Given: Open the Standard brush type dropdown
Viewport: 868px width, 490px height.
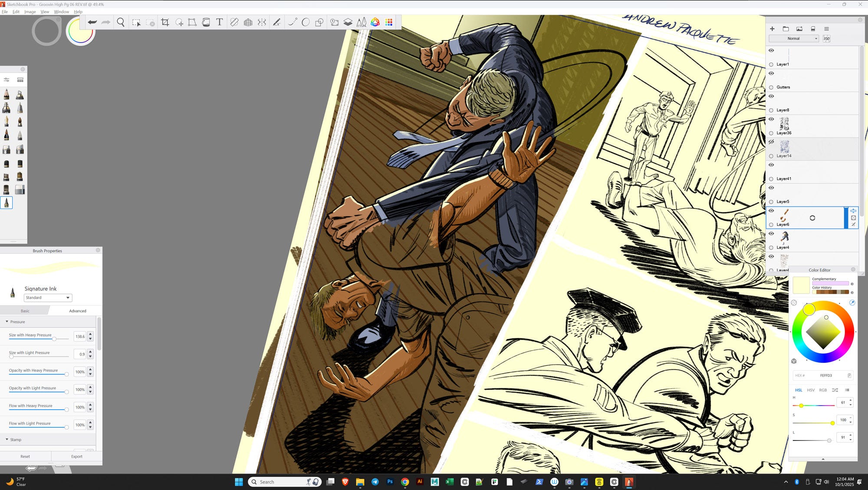Looking at the screenshot, I should pyautogui.click(x=48, y=298).
